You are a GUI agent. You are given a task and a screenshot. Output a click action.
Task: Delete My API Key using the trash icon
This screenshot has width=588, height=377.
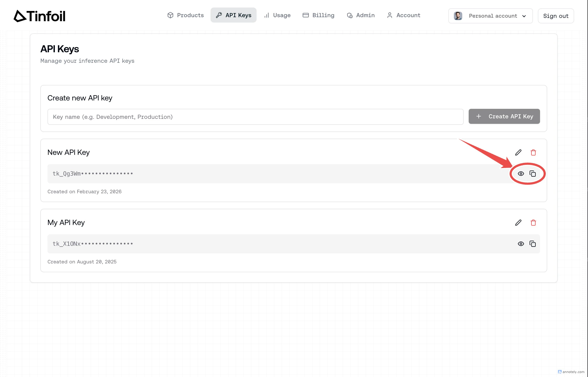534,223
